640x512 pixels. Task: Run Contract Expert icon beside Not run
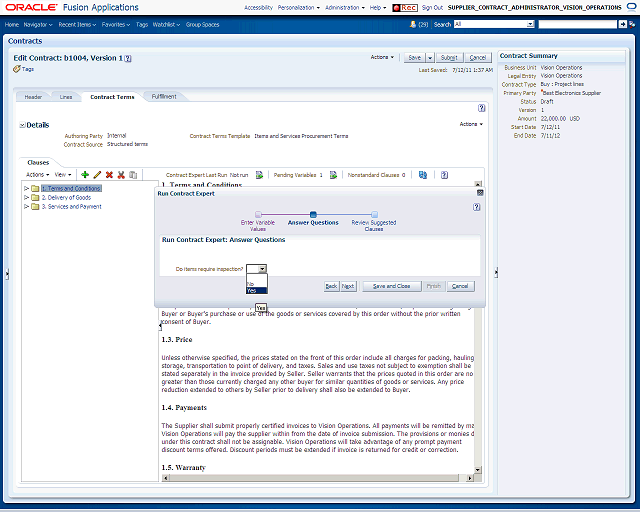[x=259, y=175]
